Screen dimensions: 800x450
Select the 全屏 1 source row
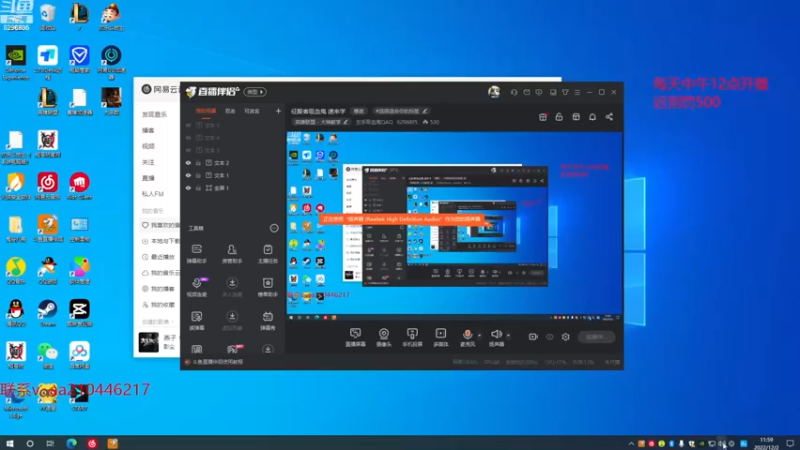pyautogui.click(x=232, y=188)
